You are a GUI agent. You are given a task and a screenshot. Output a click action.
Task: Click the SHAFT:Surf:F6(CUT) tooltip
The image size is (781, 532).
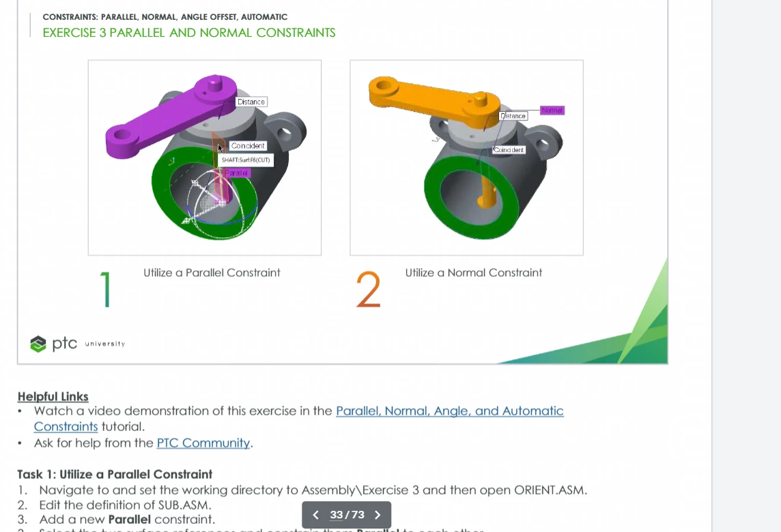246,160
